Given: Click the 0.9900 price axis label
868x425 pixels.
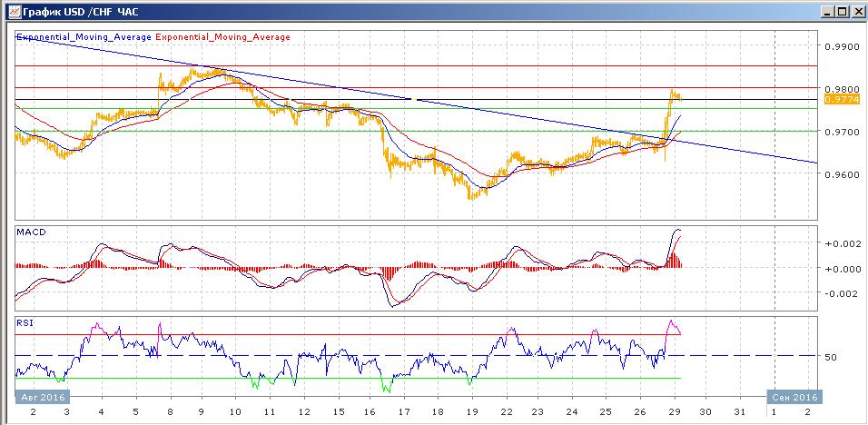Looking at the screenshot, I should pos(842,47).
